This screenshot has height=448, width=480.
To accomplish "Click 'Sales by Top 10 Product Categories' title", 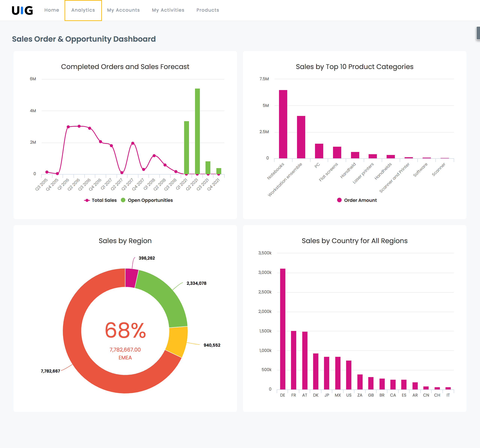I will pyautogui.click(x=355, y=67).
